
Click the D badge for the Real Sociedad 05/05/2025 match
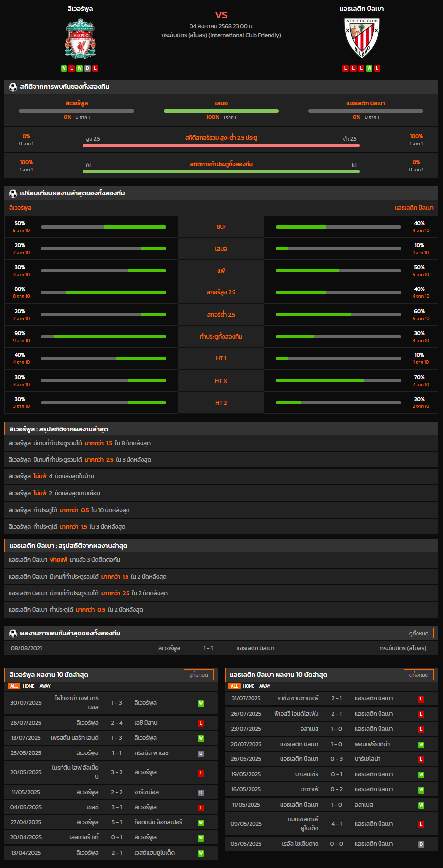tap(421, 844)
